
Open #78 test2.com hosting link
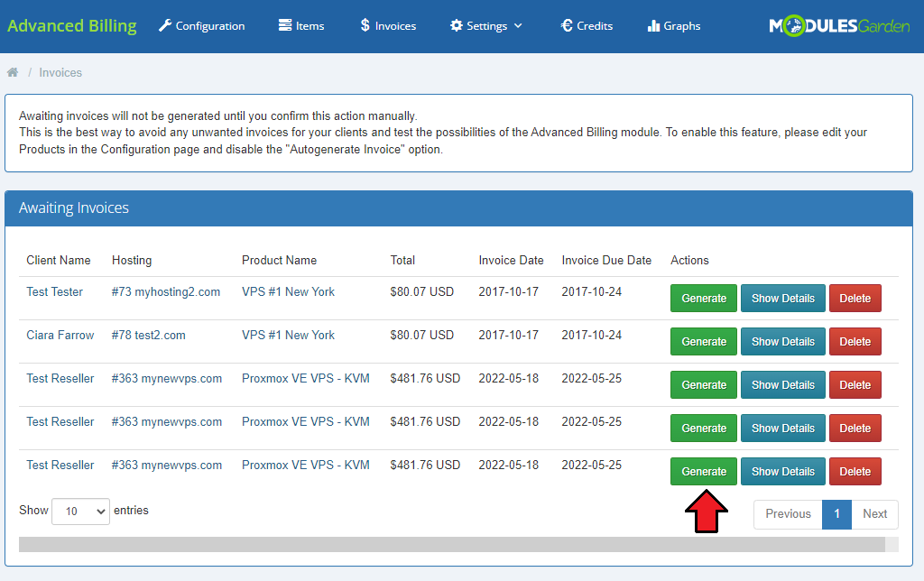[x=148, y=336]
